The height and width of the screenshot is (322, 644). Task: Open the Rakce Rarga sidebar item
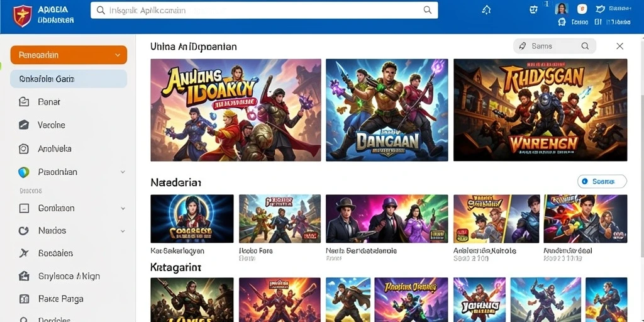click(x=60, y=299)
